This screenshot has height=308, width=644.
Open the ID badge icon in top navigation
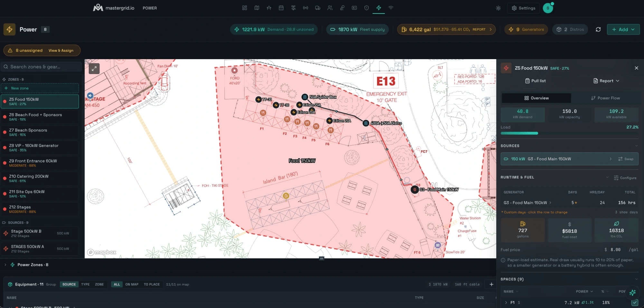[354, 8]
